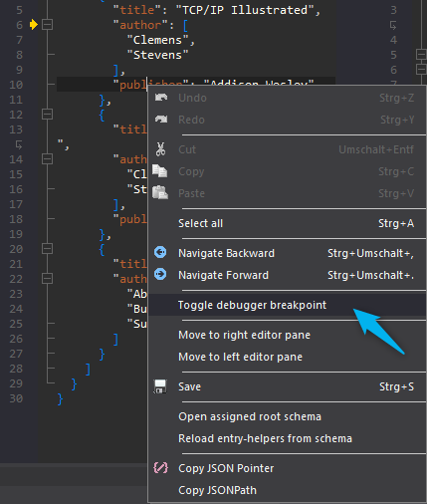Image resolution: width=427 pixels, height=504 pixels.
Task: Collapse the author array fold on line 6
Action: tap(47, 25)
